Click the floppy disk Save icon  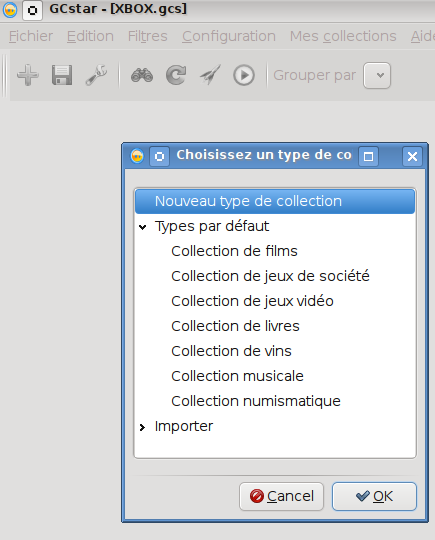click(62, 75)
